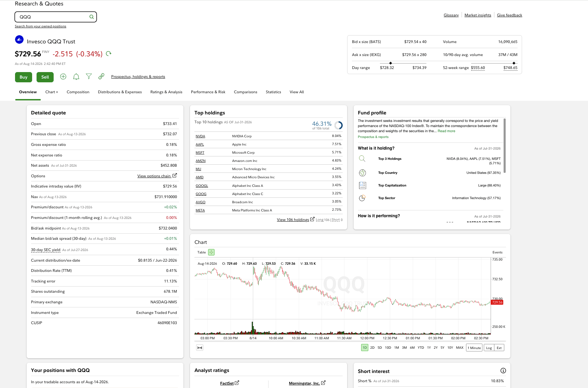The image size is (588, 388).
Task: Click the chain link icon near Prospectus
Action: click(x=101, y=77)
